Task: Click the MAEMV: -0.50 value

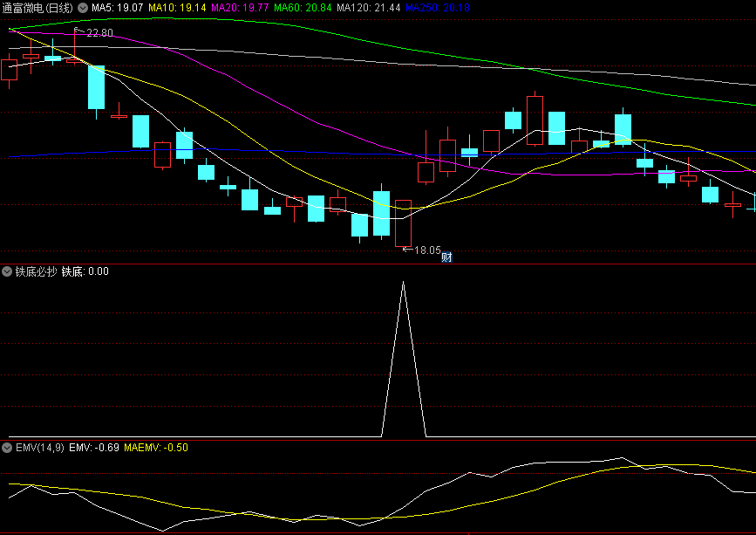Action: pyautogui.click(x=156, y=448)
